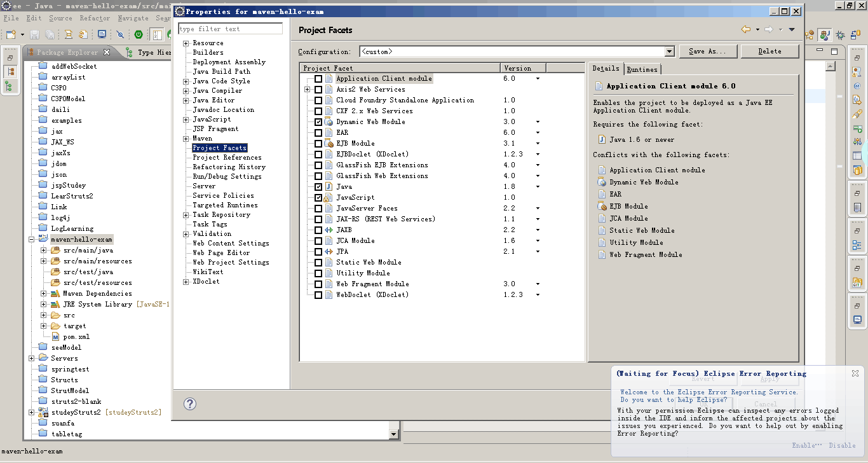
Task: Select pom.xml in Package Explorer
Action: point(76,336)
